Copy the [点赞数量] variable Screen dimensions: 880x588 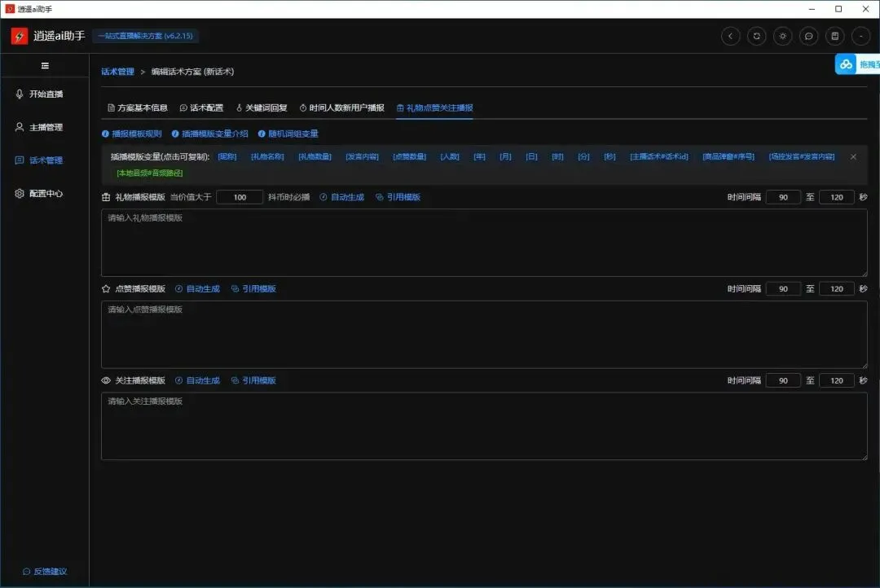(410, 156)
